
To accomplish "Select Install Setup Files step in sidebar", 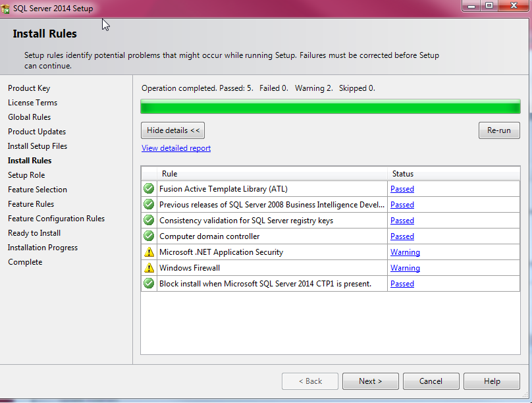I will (x=38, y=146).
